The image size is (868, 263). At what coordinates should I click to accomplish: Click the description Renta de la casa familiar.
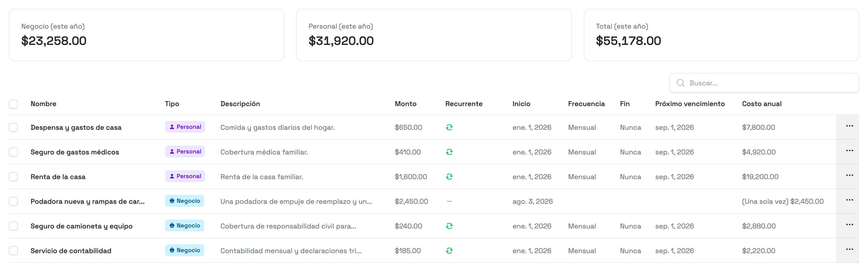tap(262, 177)
